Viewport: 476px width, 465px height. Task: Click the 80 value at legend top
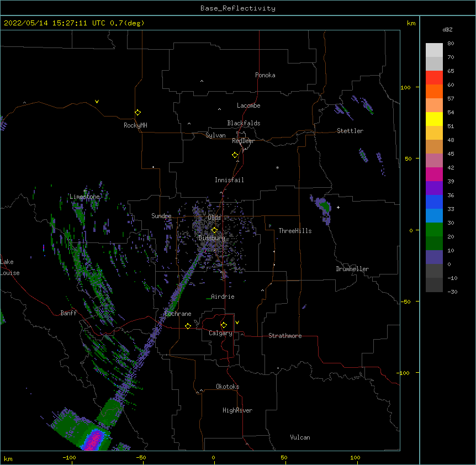coord(451,44)
